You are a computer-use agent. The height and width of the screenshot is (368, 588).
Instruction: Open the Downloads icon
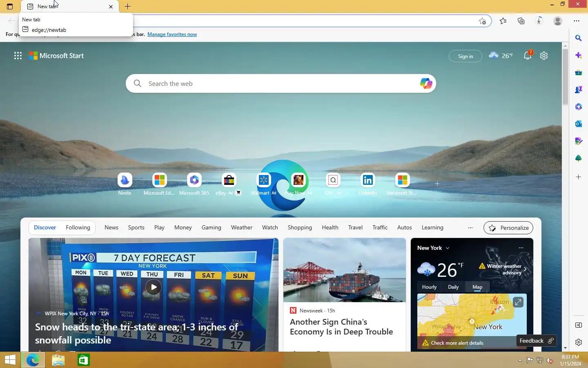tap(539, 21)
